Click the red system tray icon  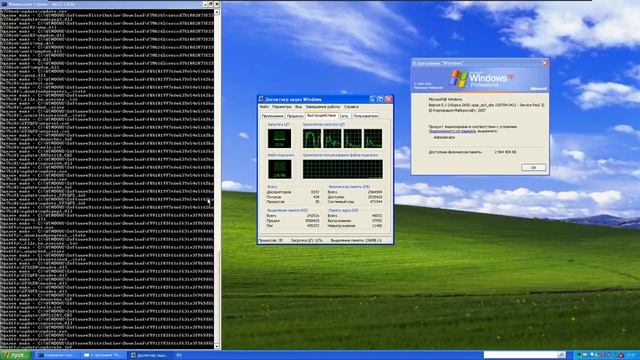[x=621, y=355]
